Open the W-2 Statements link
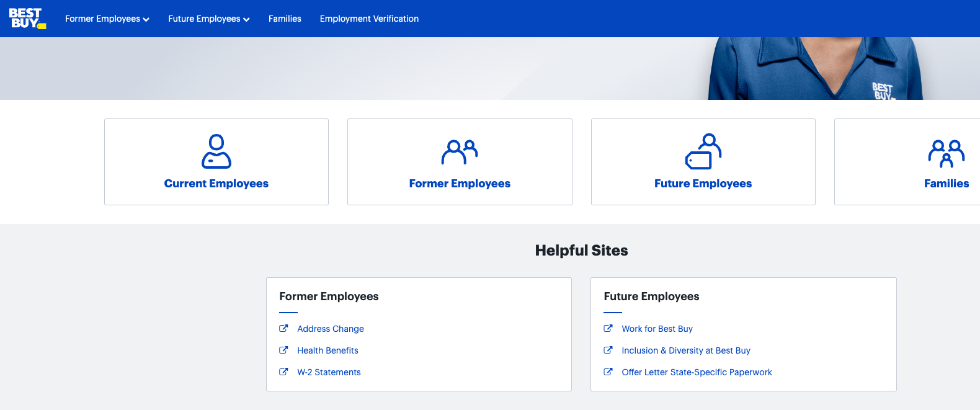980x410 pixels. [x=329, y=372]
